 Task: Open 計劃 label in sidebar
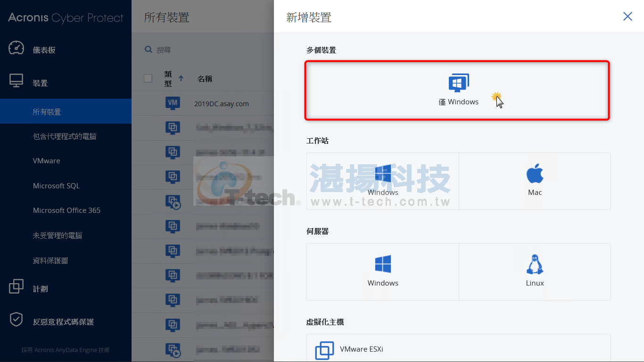(40, 289)
